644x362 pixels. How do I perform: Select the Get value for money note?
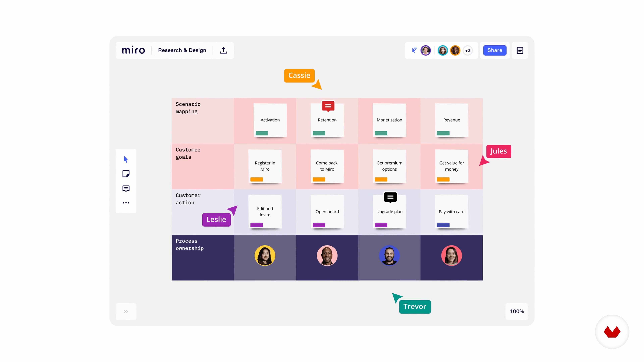click(451, 166)
